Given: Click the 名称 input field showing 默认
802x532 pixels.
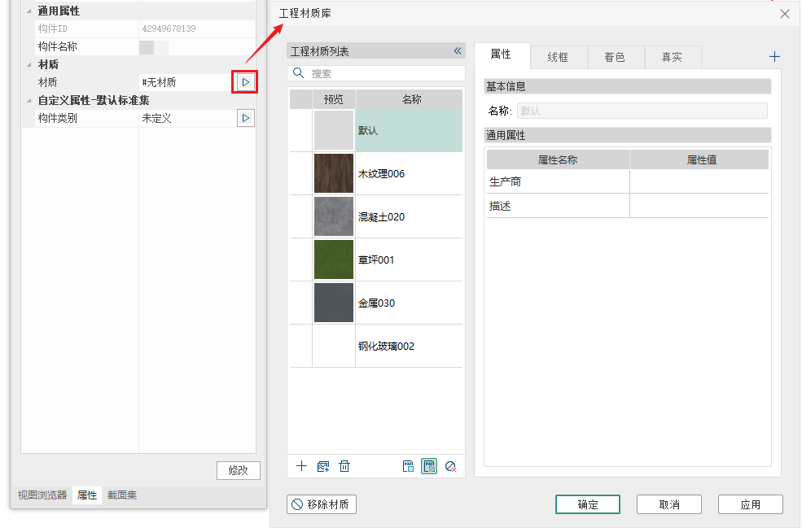Looking at the screenshot, I should (642, 111).
